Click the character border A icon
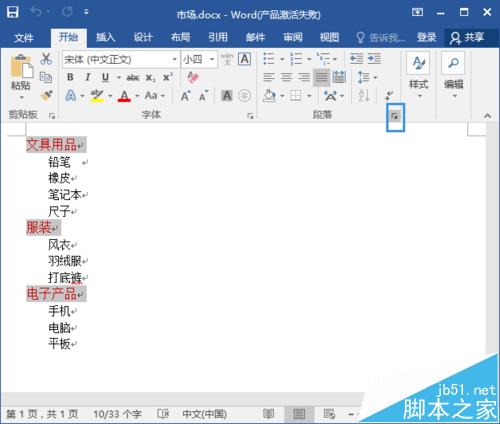The height and width of the screenshot is (424, 500). click(244, 59)
